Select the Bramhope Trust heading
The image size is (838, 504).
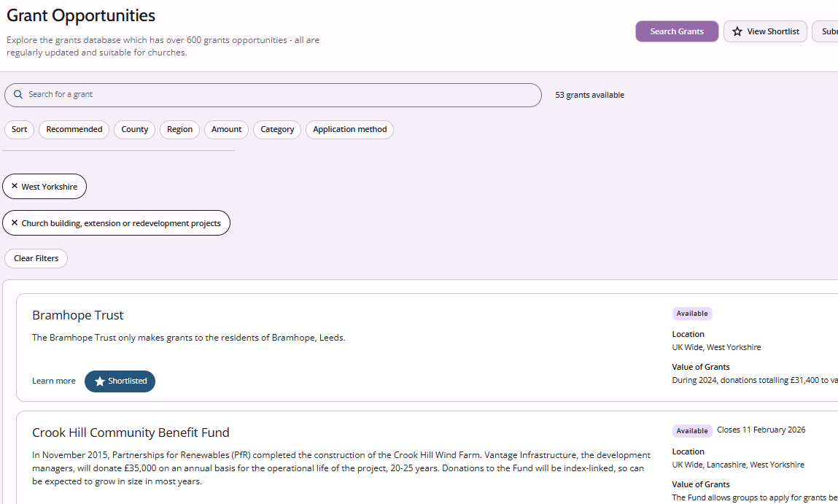tap(78, 315)
